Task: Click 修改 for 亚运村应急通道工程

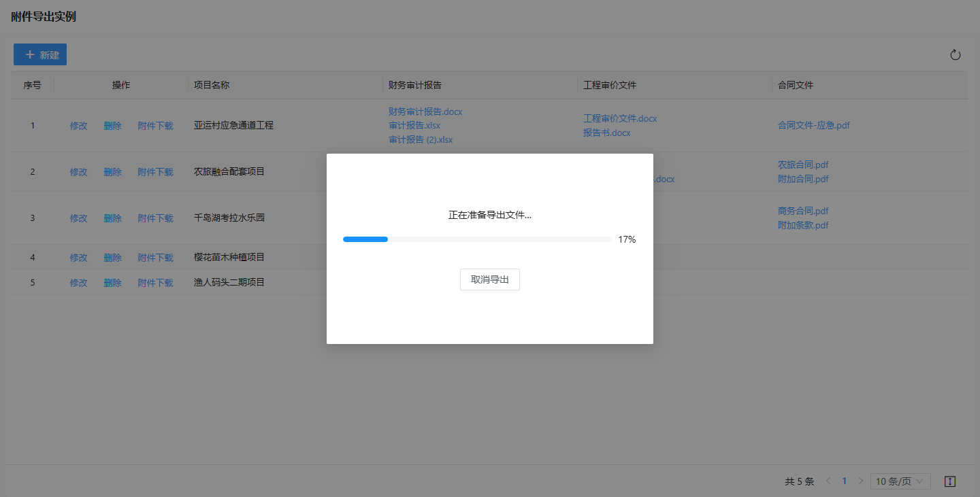Action: pyautogui.click(x=78, y=126)
